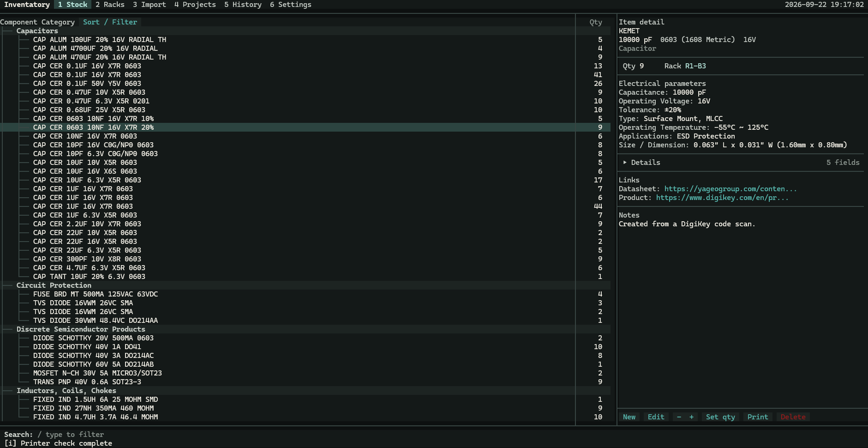
Task: Open the Sort / Filter control
Action: [x=110, y=22]
